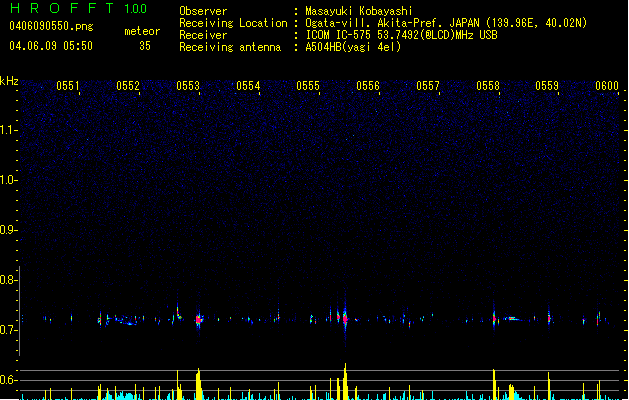The width and height of the screenshot is (629, 400).
Task: Click the yellow power peak at 0558
Action: coord(494,384)
